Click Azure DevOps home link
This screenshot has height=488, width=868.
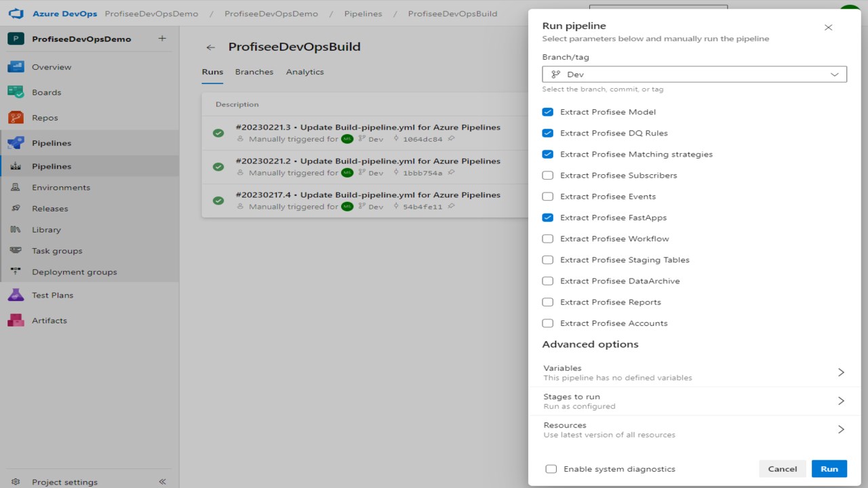[x=65, y=14]
